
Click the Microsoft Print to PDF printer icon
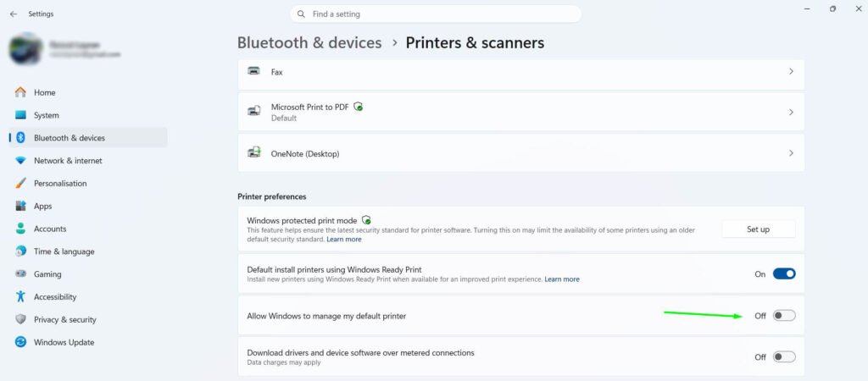pos(253,111)
